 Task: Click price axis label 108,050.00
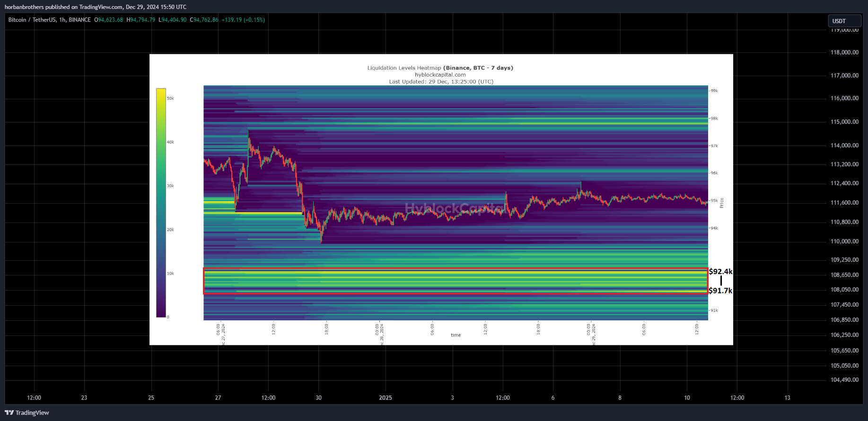coord(844,290)
